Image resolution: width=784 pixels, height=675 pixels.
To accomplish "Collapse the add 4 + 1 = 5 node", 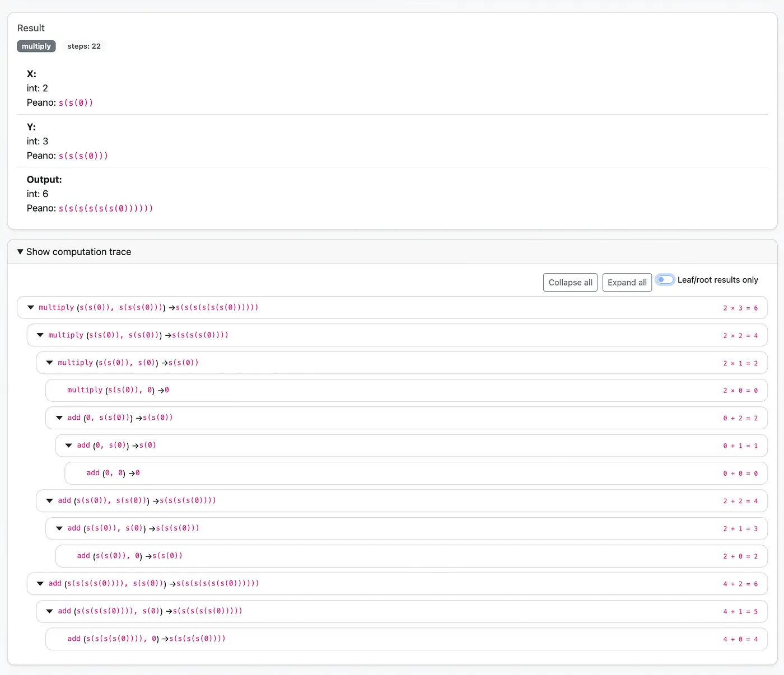I will click(x=50, y=611).
